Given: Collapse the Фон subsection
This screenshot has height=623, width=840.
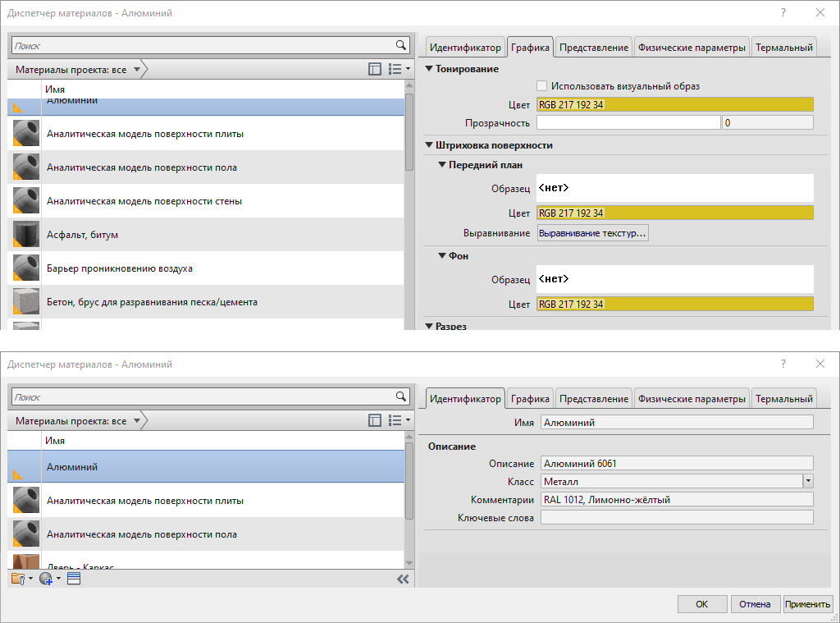Looking at the screenshot, I should (x=442, y=256).
